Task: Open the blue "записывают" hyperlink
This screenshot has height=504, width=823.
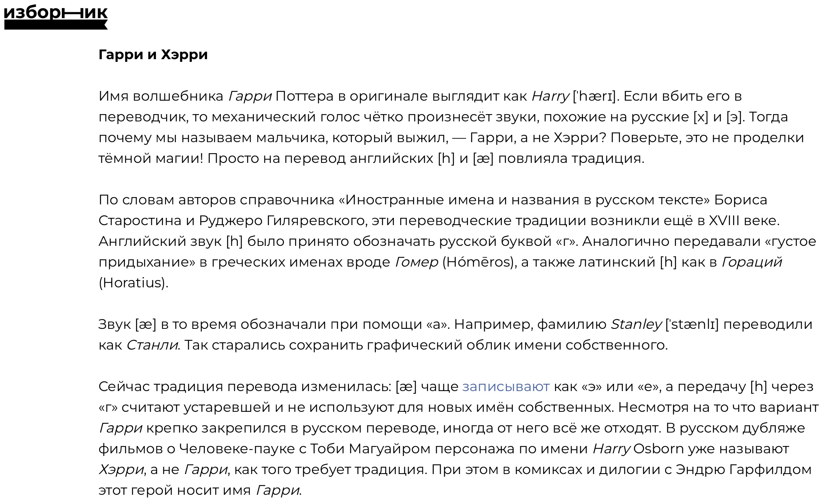Action: pyautogui.click(x=506, y=386)
